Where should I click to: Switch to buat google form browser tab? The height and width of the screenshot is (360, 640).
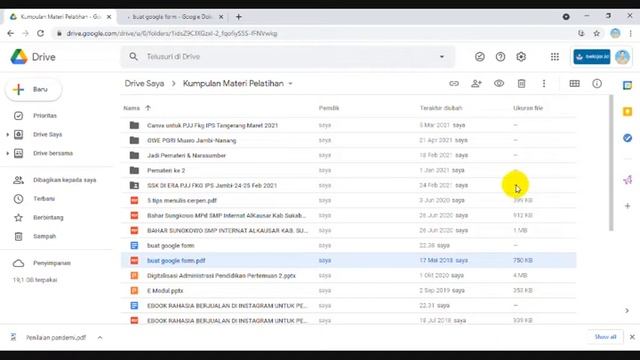pos(173,17)
